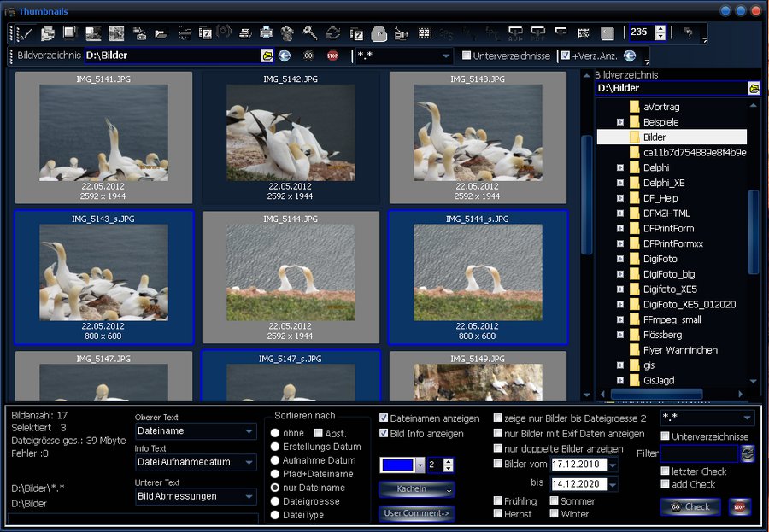The image size is (769, 532).
Task: Select the DigiFoto folder in directory tree
Action: click(660, 259)
